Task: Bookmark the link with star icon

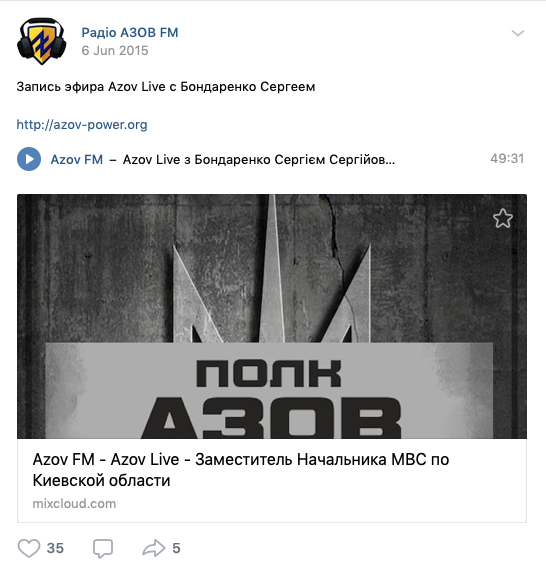Action: point(503,219)
